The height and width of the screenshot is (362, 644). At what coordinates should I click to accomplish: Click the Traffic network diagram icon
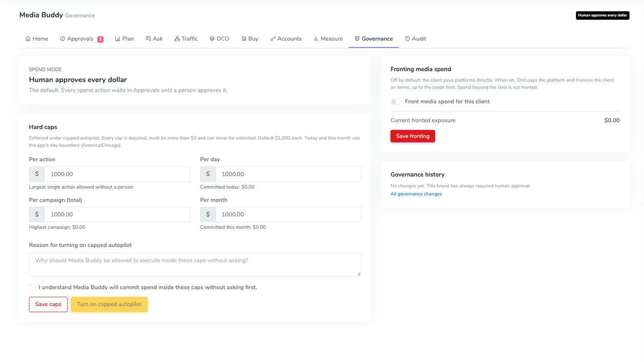coord(177,39)
